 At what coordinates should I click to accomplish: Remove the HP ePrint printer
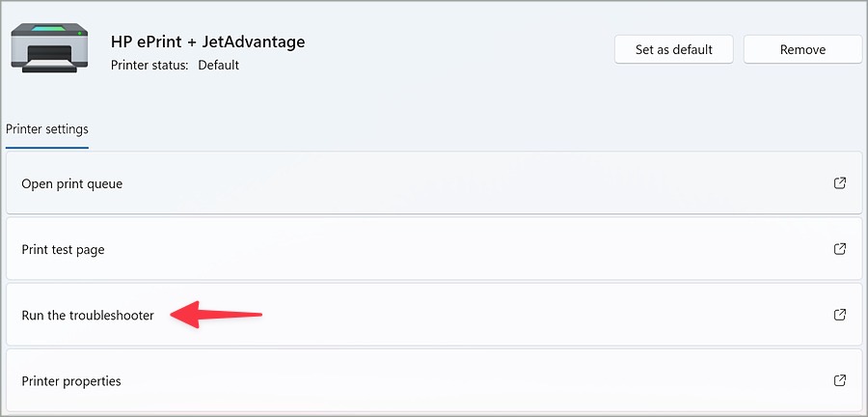pyautogui.click(x=802, y=49)
